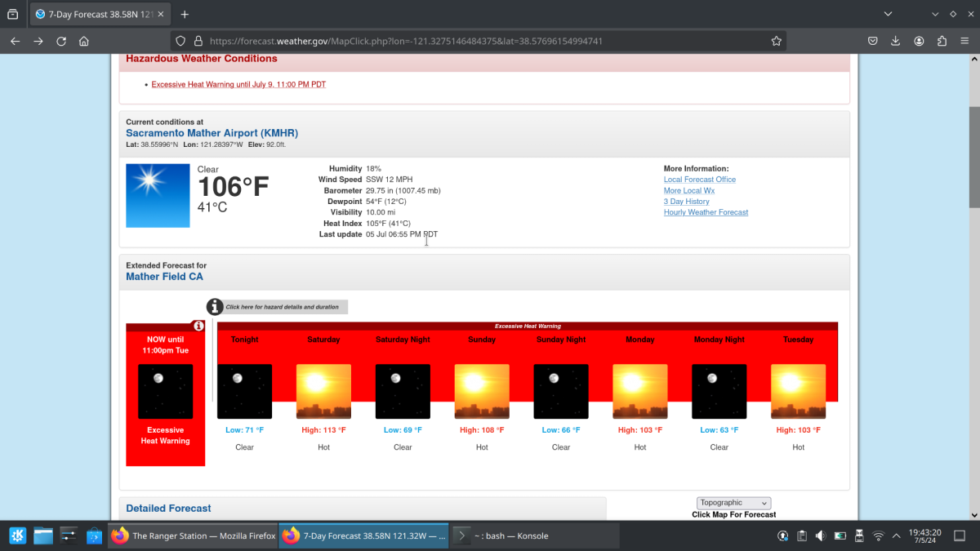
Task: Open the Firefox account icon
Action: [919, 41]
